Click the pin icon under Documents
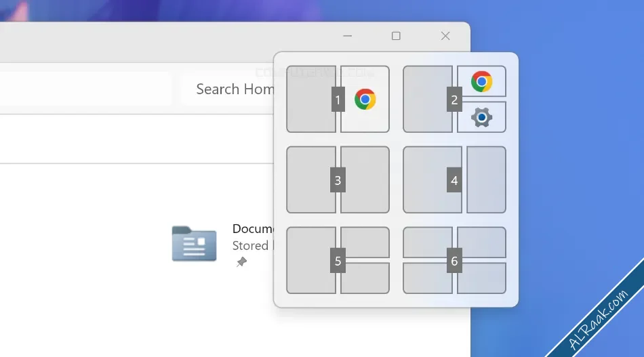 coord(241,261)
